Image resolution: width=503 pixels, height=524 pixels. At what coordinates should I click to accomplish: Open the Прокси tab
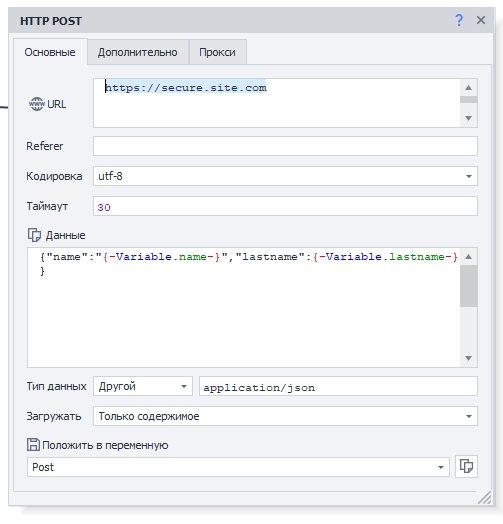coord(218,52)
